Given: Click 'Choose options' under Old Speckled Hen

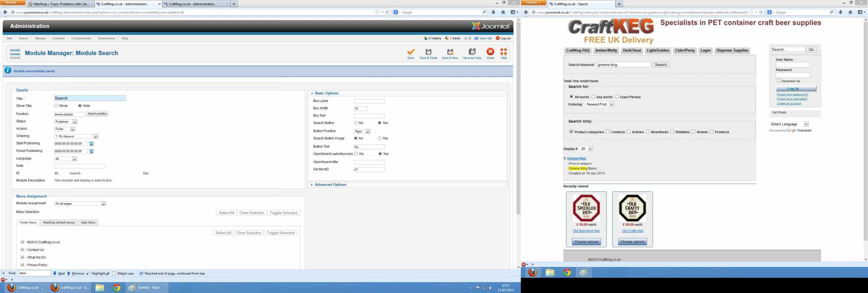Looking at the screenshot, I should pos(586,242).
